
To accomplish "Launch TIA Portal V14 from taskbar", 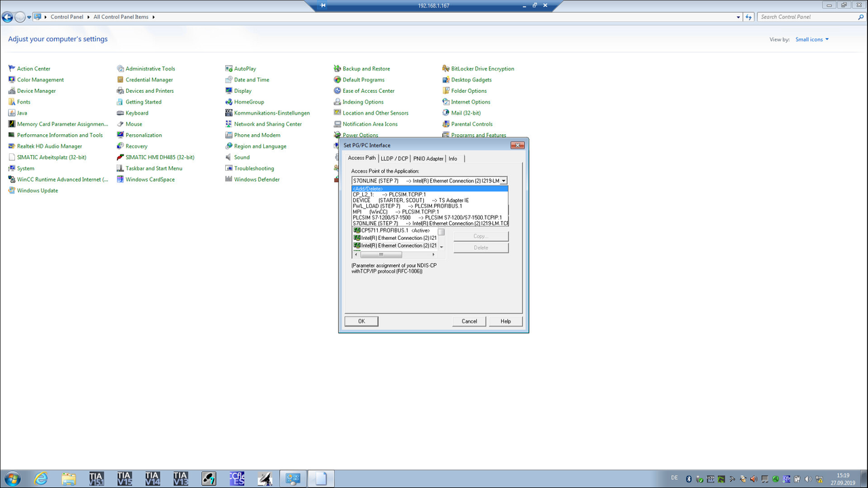I will click(x=153, y=479).
